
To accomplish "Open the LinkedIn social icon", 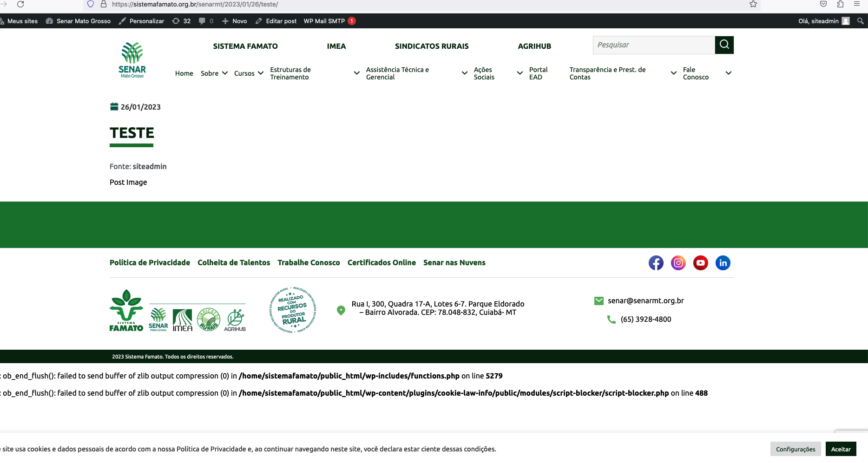I will tap(723, 263).
